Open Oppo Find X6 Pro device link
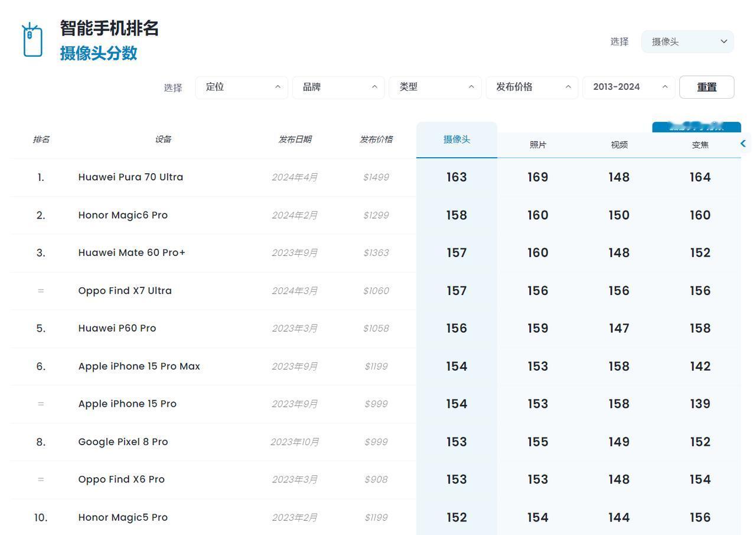 (121, 479)
